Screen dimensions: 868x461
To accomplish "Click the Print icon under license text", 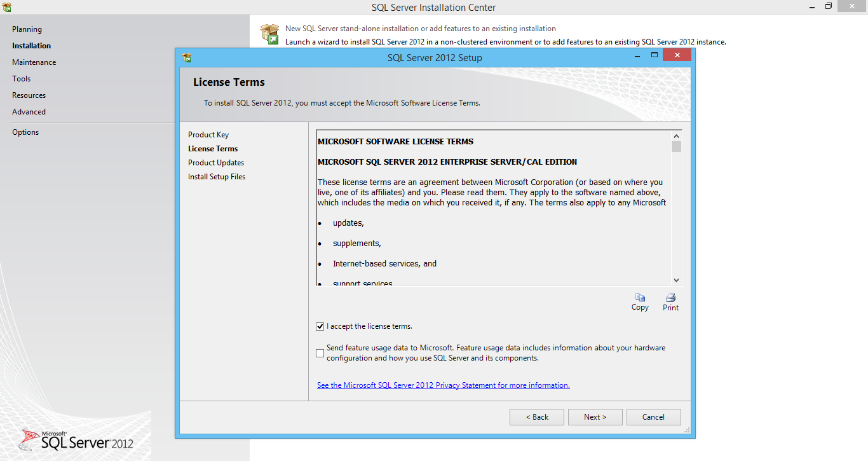I will [x=670, y=298].
